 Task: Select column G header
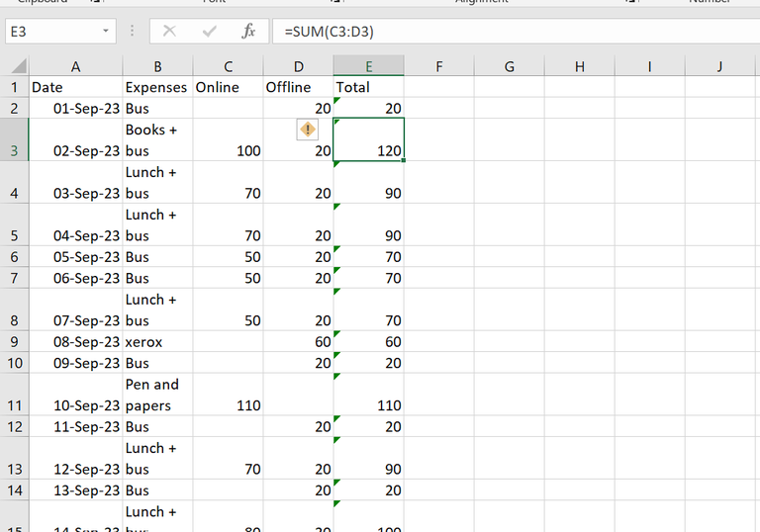point(509,66)
